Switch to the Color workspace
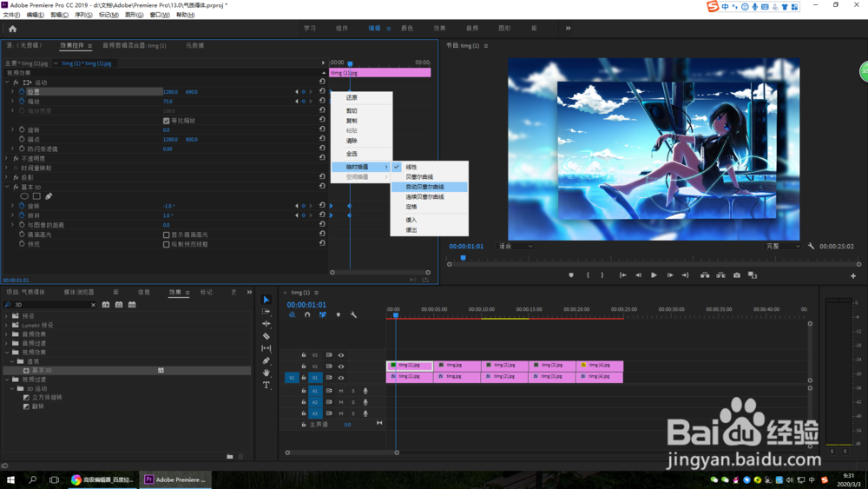The width and height of the screenshot is (868, 489). pyautogui.click(x=407, y=29)
